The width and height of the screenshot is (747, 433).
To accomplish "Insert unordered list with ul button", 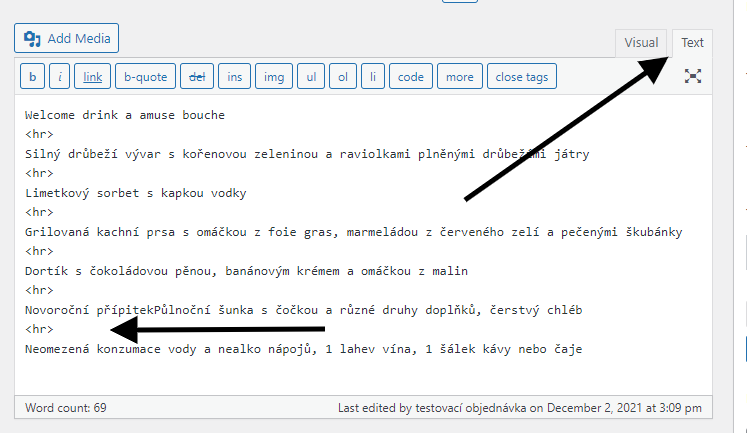I will (x=312, y=77).
